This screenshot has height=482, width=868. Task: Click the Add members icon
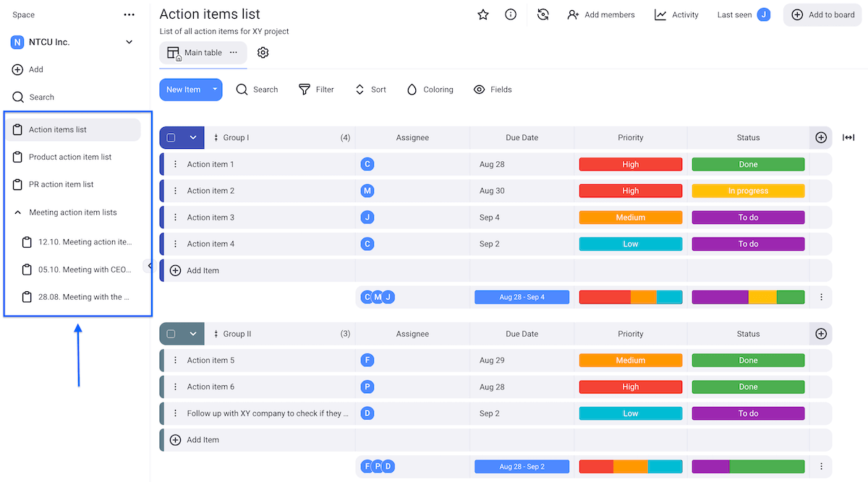point(571,14)
